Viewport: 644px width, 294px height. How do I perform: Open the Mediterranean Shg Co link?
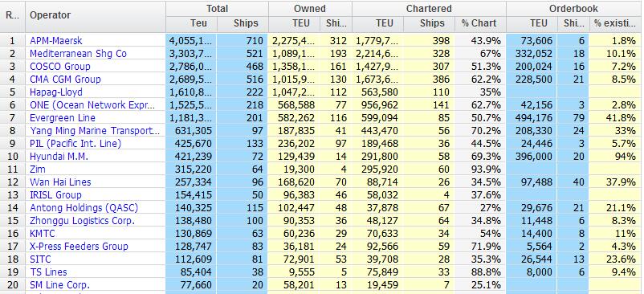pos(78,53)
